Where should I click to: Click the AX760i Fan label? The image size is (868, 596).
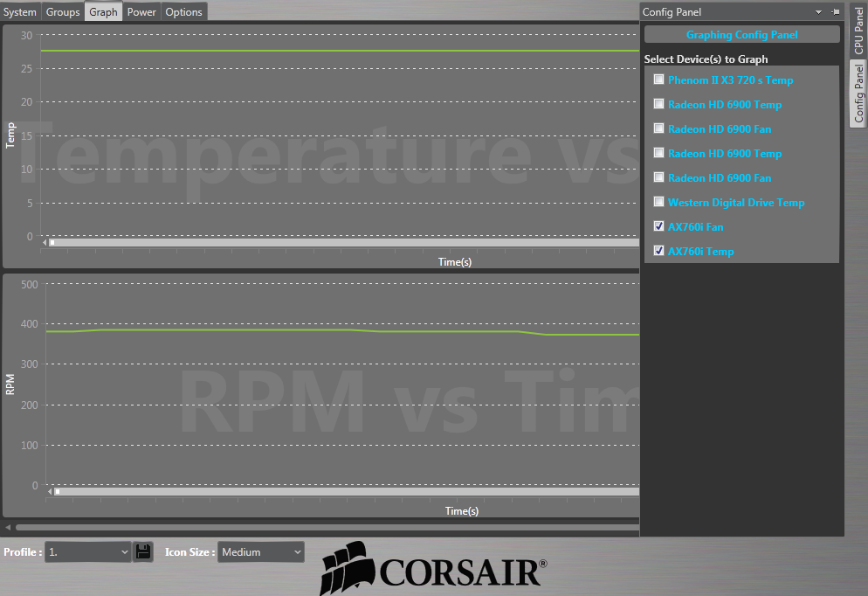point(695,226)
